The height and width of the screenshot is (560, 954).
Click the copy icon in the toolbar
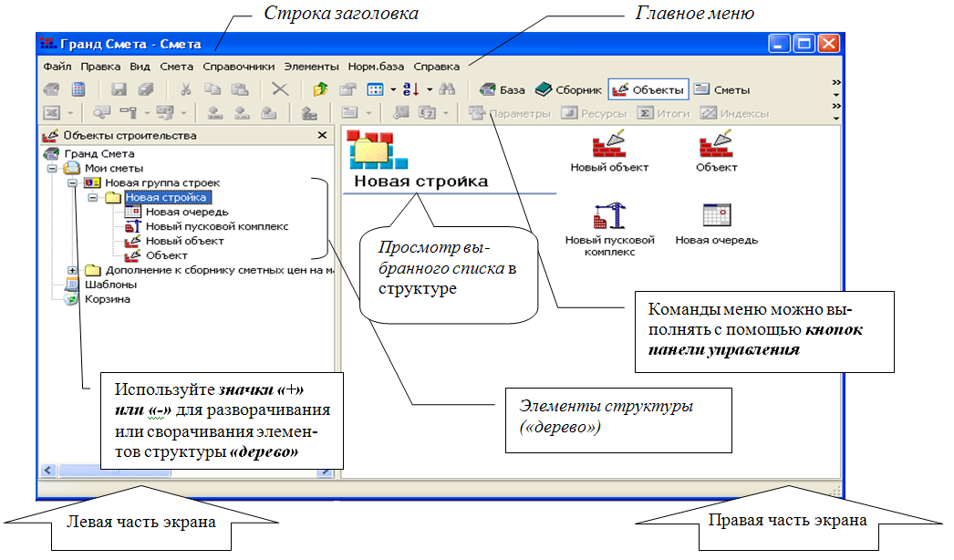coord(213,89)
